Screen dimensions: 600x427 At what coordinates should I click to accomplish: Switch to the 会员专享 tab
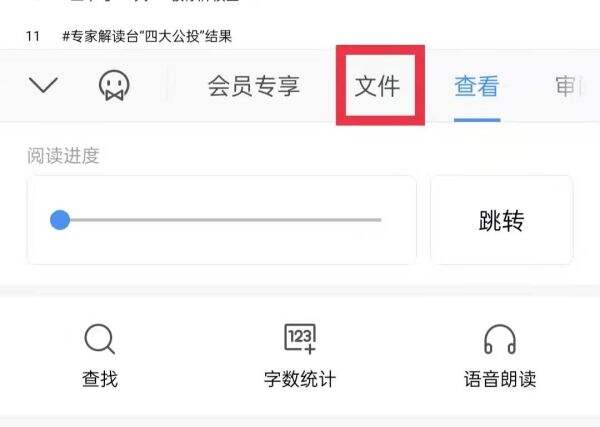click(x=254, y=85)
